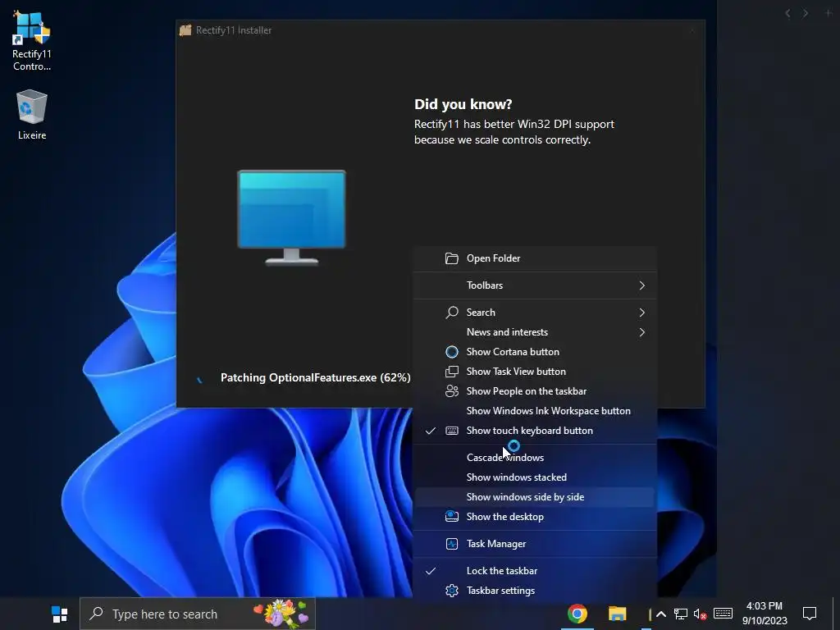
Task: Expand the Search submenu arrow
Action: tap(641, 313)
